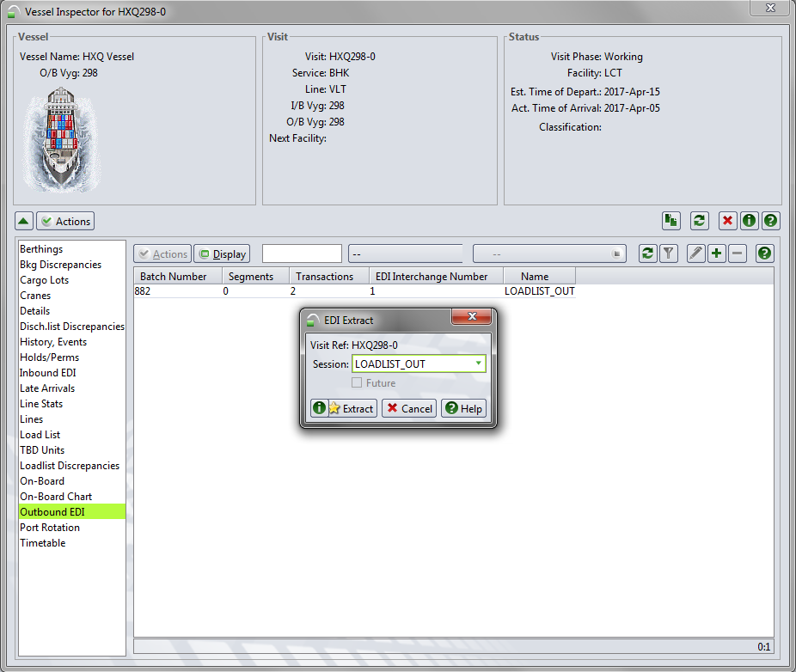This screenshot has width=796, height=672.
Task: Open table help question mark icon
Action: [x=764, y=254]
